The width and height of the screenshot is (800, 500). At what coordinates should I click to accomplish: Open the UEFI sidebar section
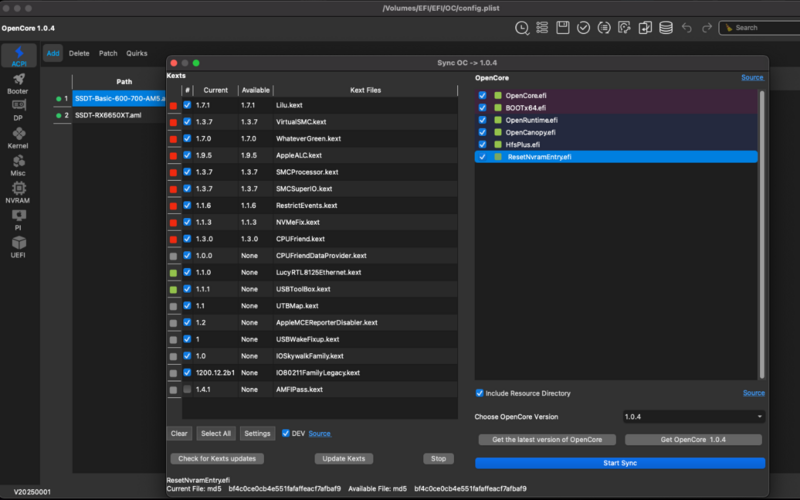click(17, 246)
